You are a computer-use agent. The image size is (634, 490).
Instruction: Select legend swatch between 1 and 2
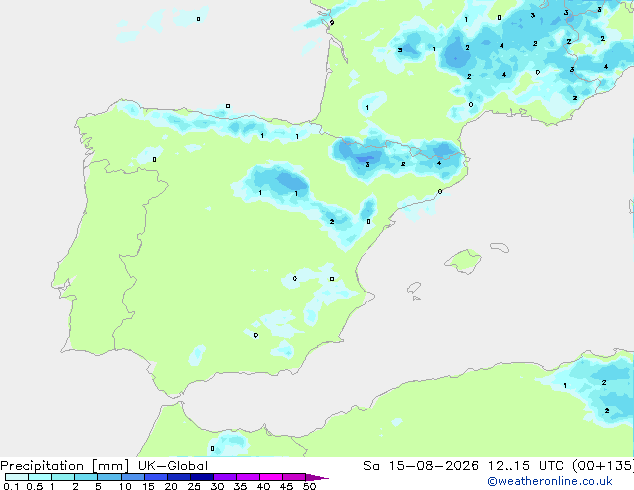click(x=63, y=477)
